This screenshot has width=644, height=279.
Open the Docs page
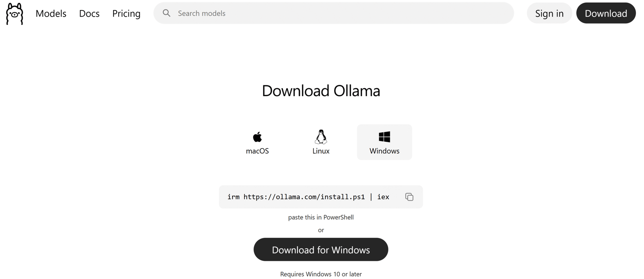click(89, 13)
